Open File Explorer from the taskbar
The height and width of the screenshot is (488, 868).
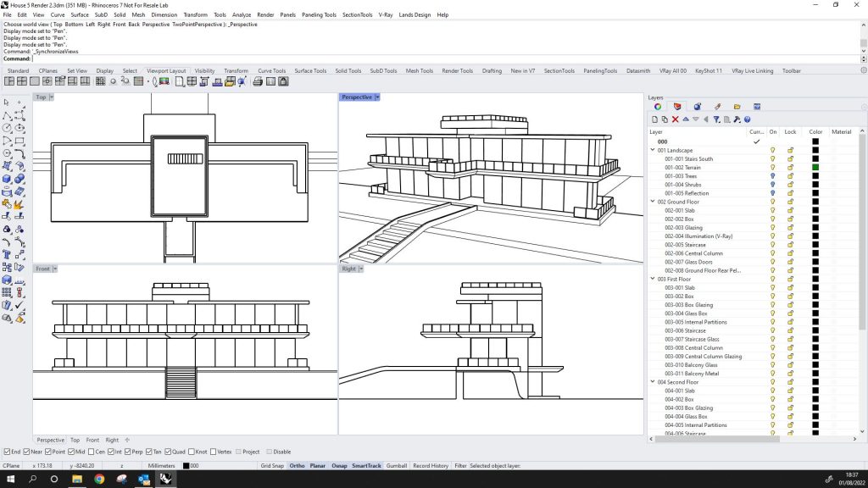click(x=77, y=480)
